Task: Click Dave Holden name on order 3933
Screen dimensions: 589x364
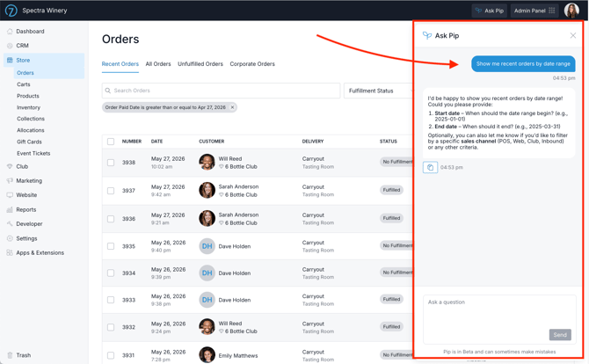Action: click(235, 300)
